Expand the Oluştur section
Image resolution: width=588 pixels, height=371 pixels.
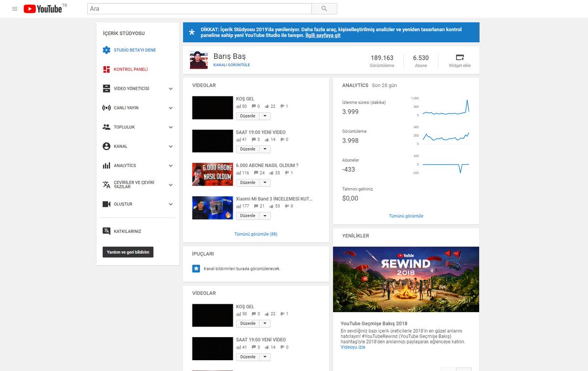tap(171, 204)
